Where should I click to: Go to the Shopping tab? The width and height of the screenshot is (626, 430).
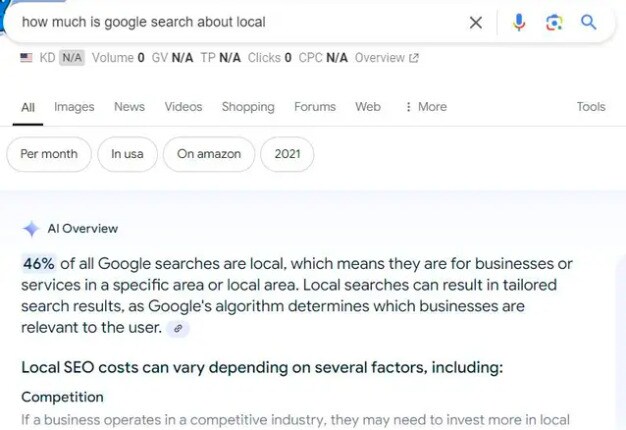pyautogui.click(x=248, y=107)
